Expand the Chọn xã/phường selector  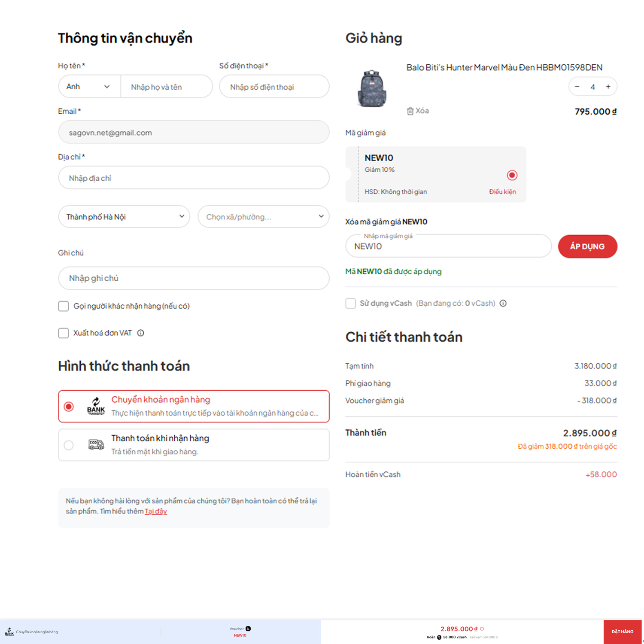263,216
